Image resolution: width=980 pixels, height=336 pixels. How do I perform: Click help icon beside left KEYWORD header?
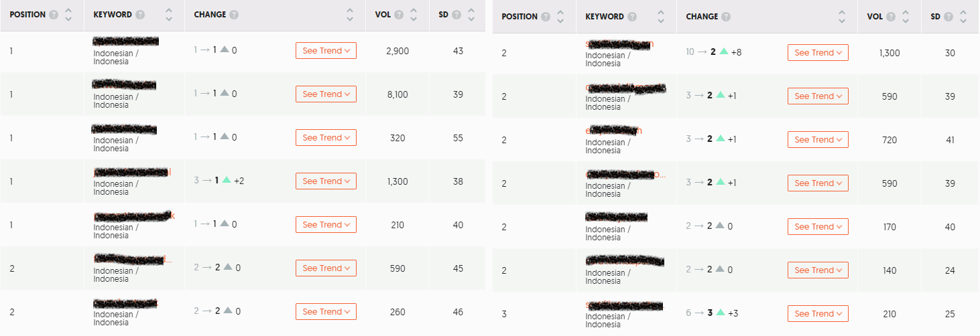point(139,15)
